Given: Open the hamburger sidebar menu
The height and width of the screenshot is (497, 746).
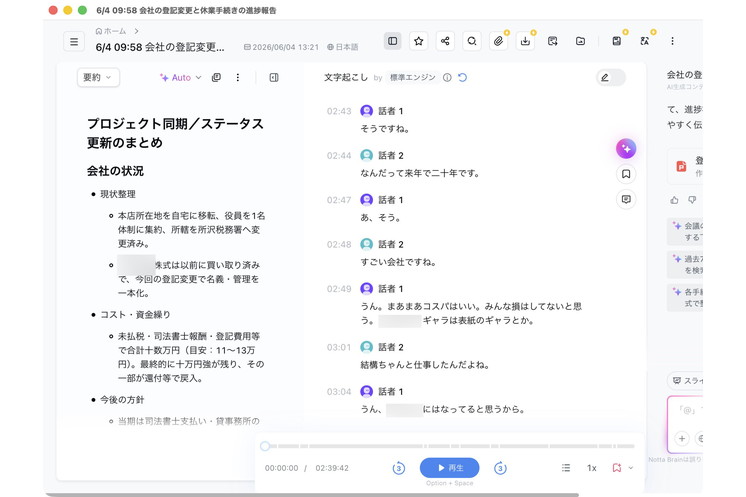Looking at the screenshot, I should tap(74, 41).
